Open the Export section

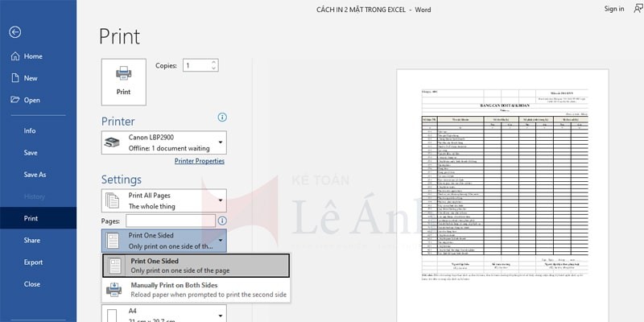click(x=33, y=262)
